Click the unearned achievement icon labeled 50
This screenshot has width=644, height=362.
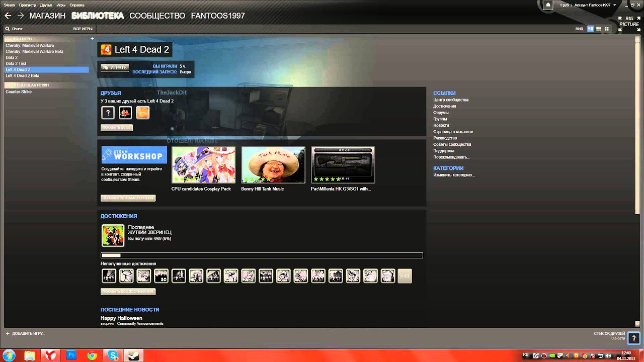[x=161, y=276]
